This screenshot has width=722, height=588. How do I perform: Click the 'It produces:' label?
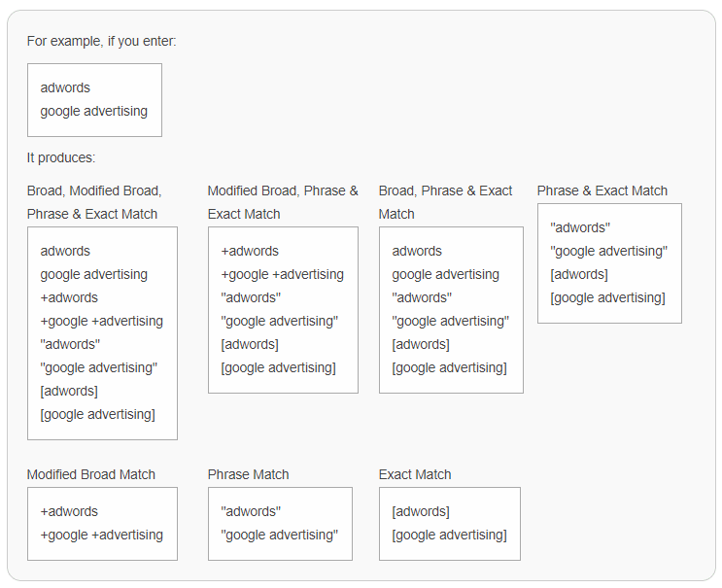coord(61,158)
